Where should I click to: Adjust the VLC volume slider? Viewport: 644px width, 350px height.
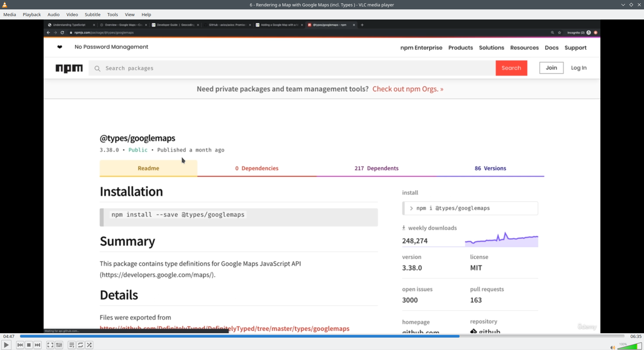[630, 346]
